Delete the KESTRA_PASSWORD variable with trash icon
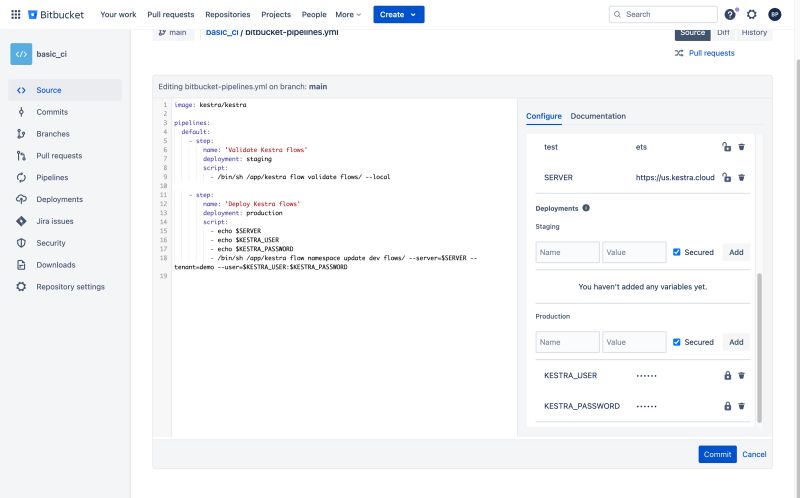The height and width of the screenshot is (498, 800). [x=741, y=406]
